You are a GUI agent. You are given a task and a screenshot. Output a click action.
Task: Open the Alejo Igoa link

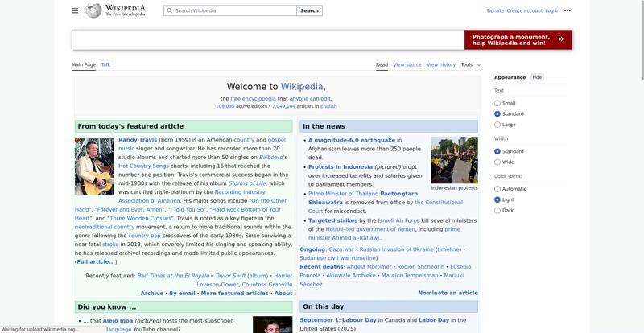[x=118, y=321]
